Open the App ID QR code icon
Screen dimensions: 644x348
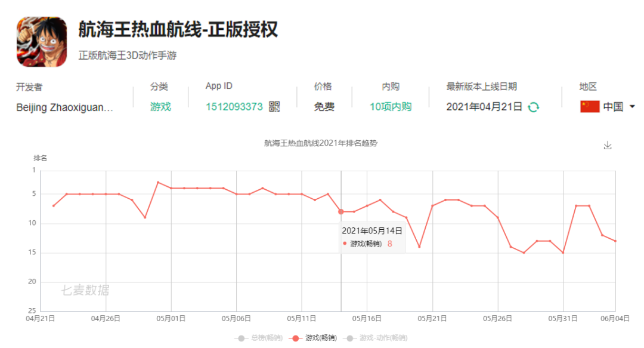pos(274,107)
